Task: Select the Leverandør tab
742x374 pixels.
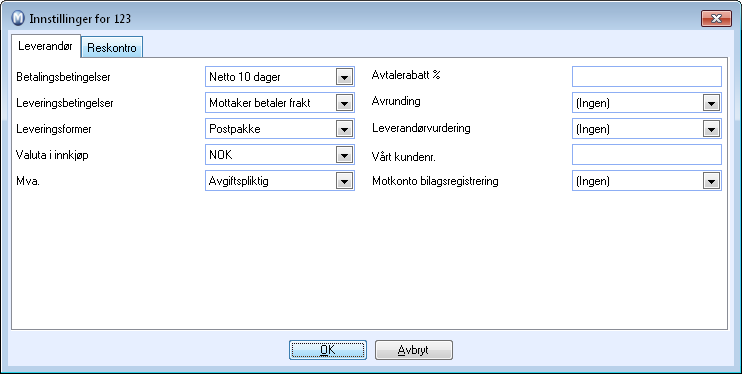Action: tap(45, 46)
